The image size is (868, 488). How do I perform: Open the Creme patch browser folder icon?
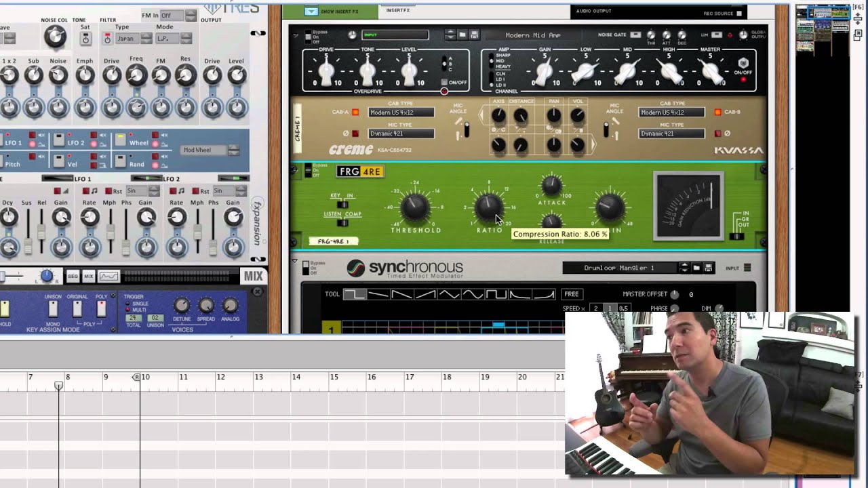tap(462, 35)
